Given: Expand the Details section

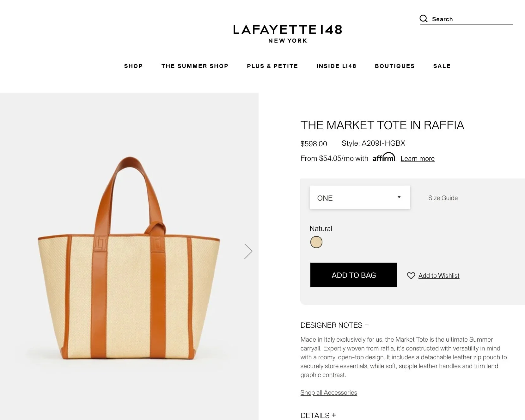Looking at the screenshot, I should 318,415.
